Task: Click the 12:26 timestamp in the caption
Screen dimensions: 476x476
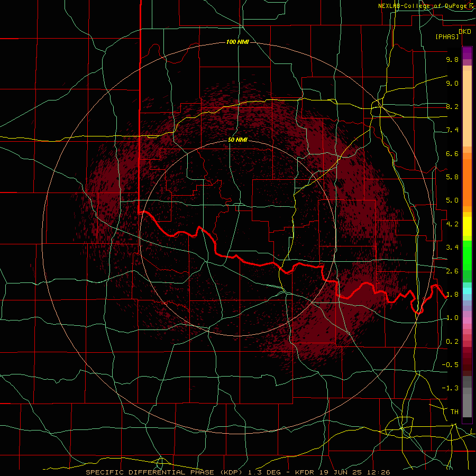Action: [x=379, y=472]
